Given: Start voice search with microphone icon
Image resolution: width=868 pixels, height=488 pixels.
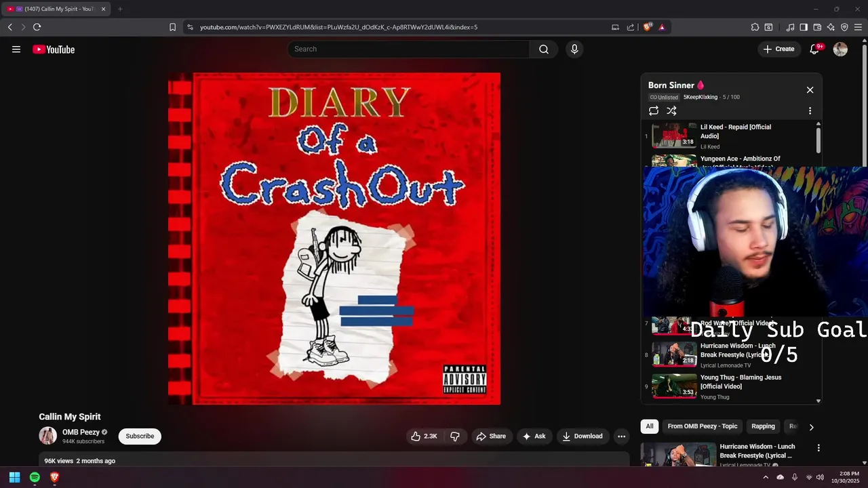Looking at the screenshot, I should pos(574,49).
